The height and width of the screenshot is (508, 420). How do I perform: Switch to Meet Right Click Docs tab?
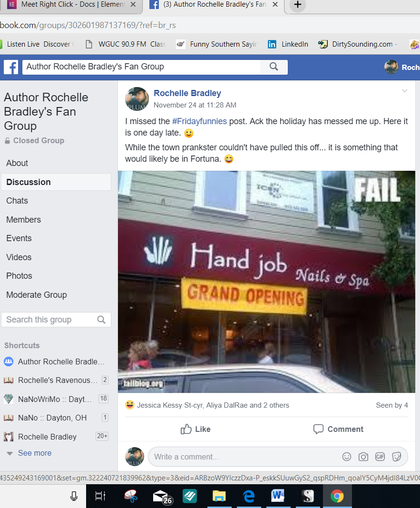[x=71, y=5]
